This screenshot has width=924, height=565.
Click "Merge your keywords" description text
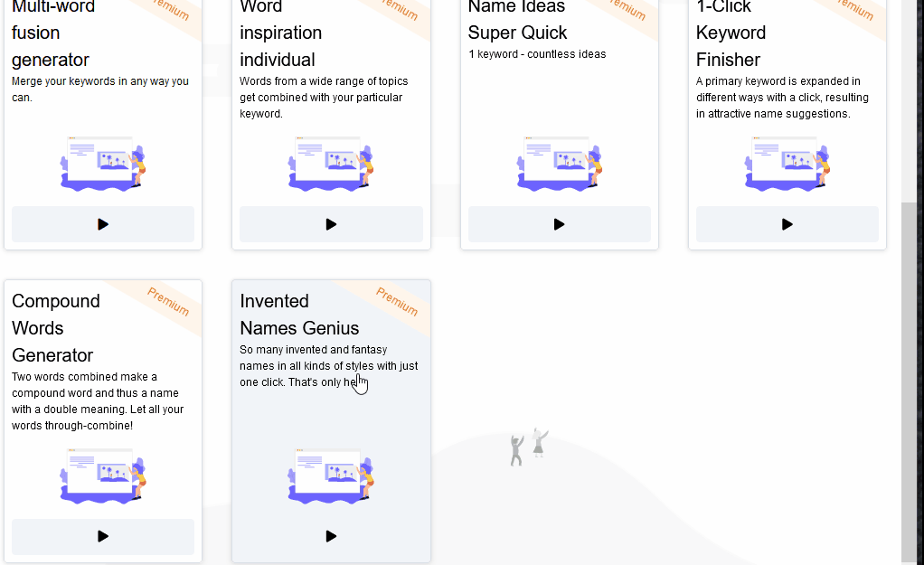tap(99, 89)
